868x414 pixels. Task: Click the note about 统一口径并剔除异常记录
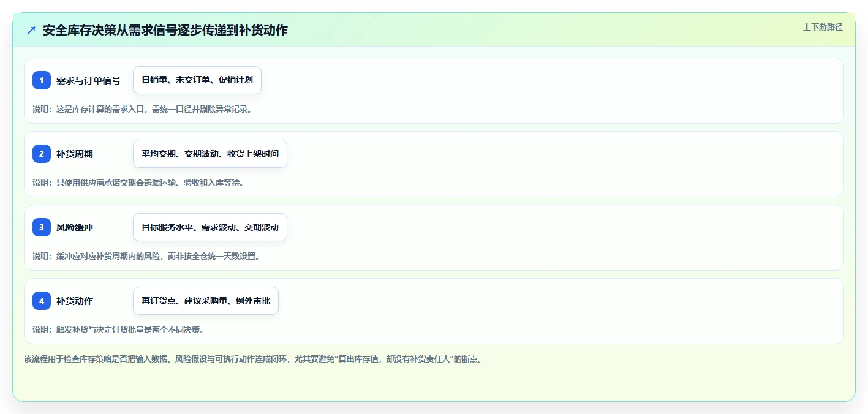tap(142, 109)
